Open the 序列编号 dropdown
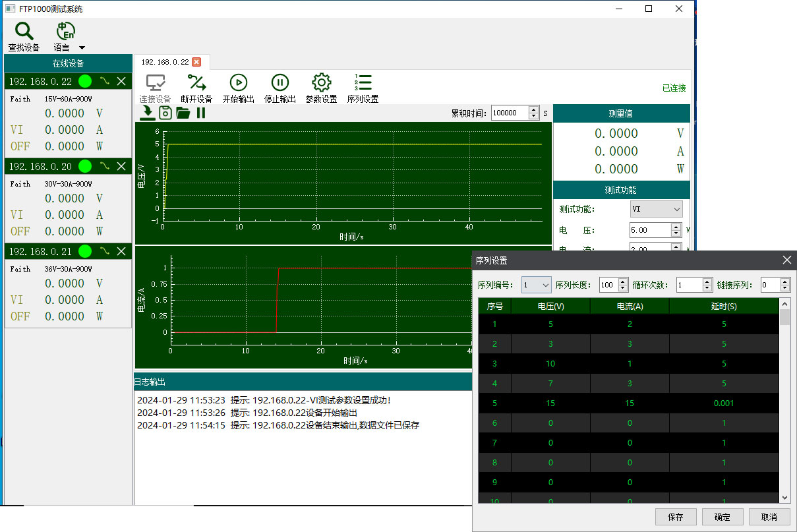This screenshot has width=797, height=532. pos(536,285)
